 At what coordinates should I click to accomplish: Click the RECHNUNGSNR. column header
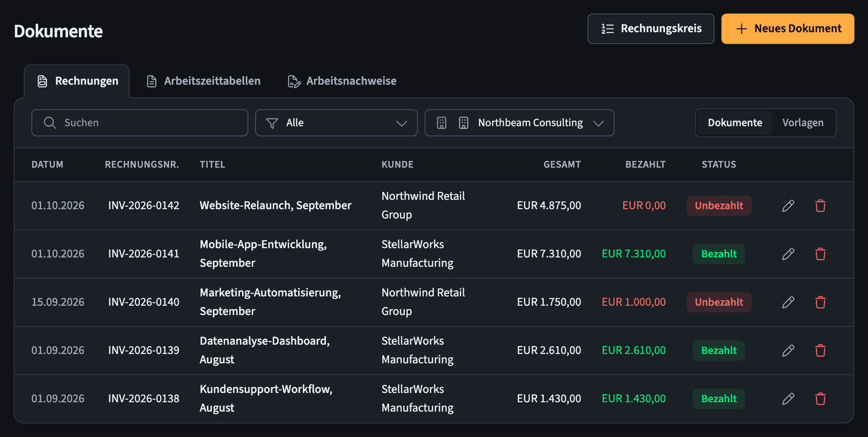pos(142,164)
